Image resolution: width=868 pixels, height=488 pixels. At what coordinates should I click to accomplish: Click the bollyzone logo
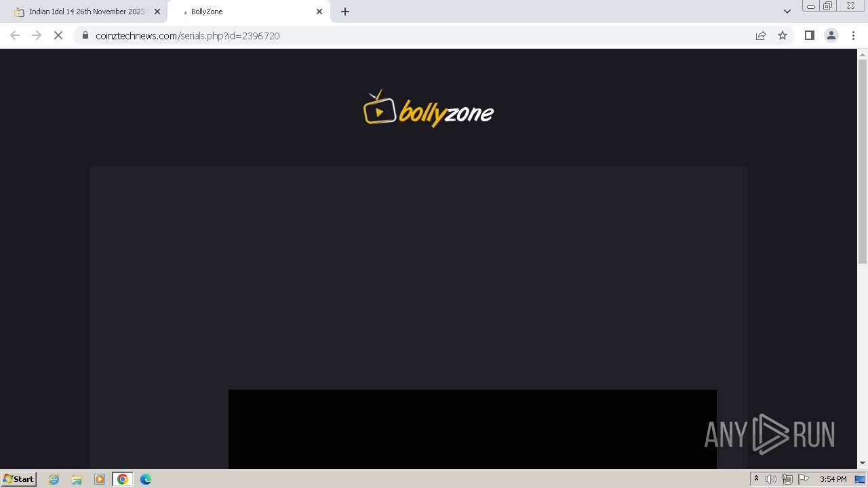[429, 108]
